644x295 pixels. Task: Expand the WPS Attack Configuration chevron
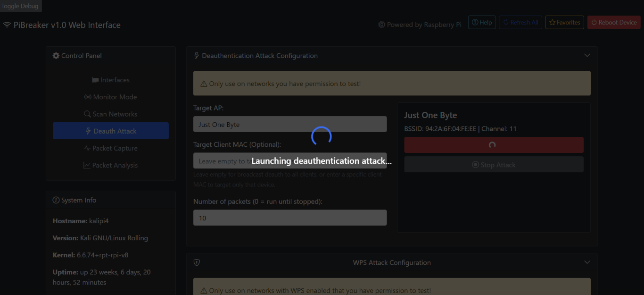tap(587, 262)
